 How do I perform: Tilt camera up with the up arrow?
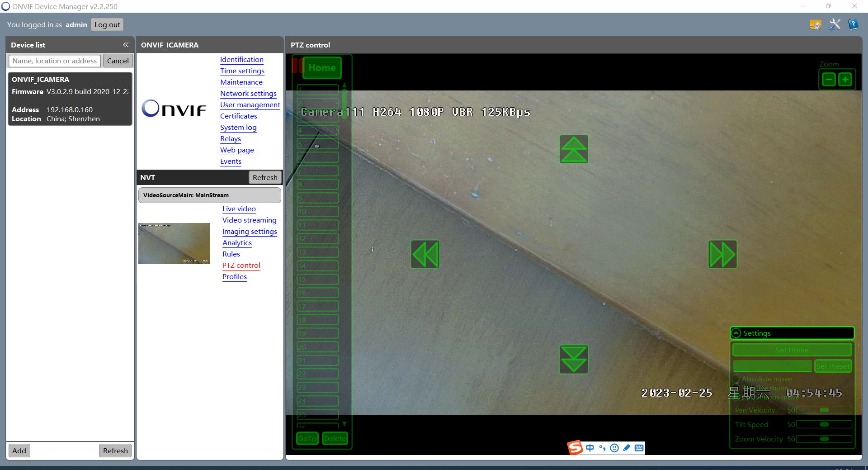click(x=574, y=149)
